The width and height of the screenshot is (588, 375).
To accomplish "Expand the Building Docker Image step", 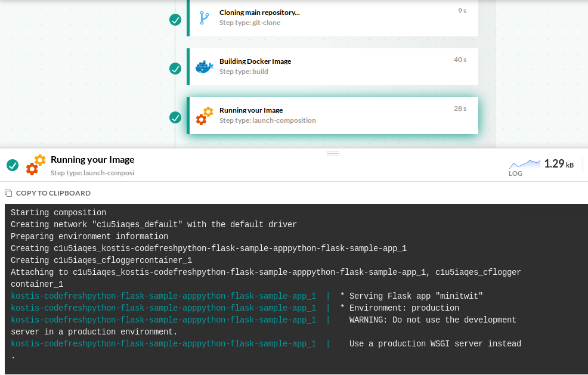I will point(255,61).
